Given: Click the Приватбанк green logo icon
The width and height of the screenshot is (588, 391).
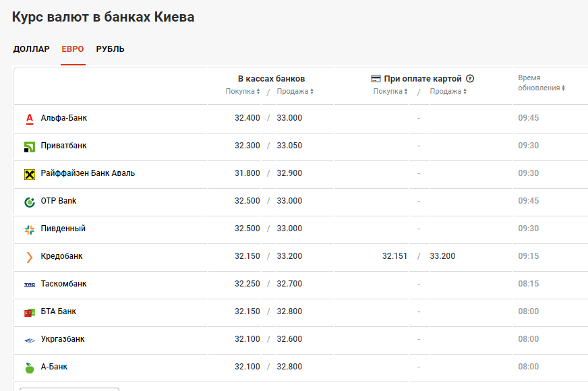Looking at the screenshot, I should pyautogui.click(x=30, y=146).
